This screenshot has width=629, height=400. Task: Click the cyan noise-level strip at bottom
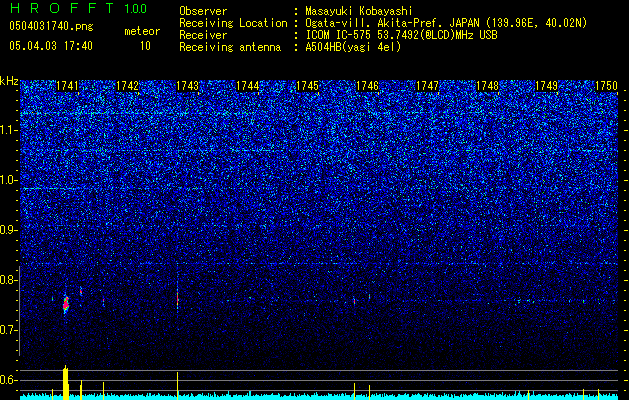319,397
